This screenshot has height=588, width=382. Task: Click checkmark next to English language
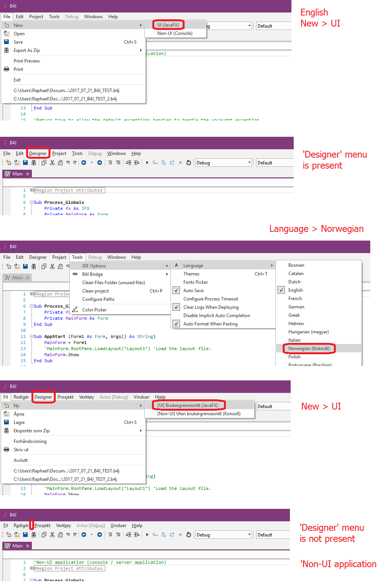click(x=281, y=290)
